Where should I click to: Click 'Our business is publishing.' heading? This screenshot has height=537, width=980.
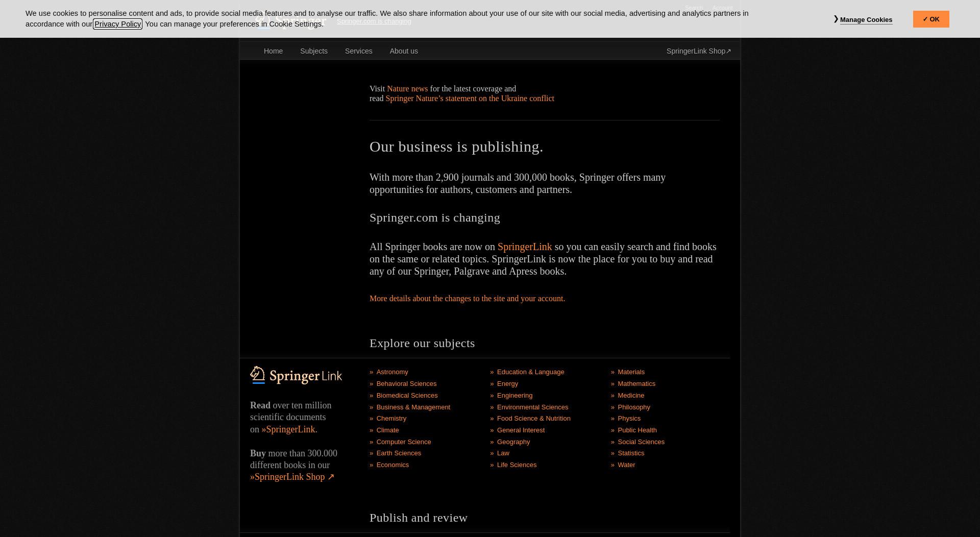[x=456, y=147]
